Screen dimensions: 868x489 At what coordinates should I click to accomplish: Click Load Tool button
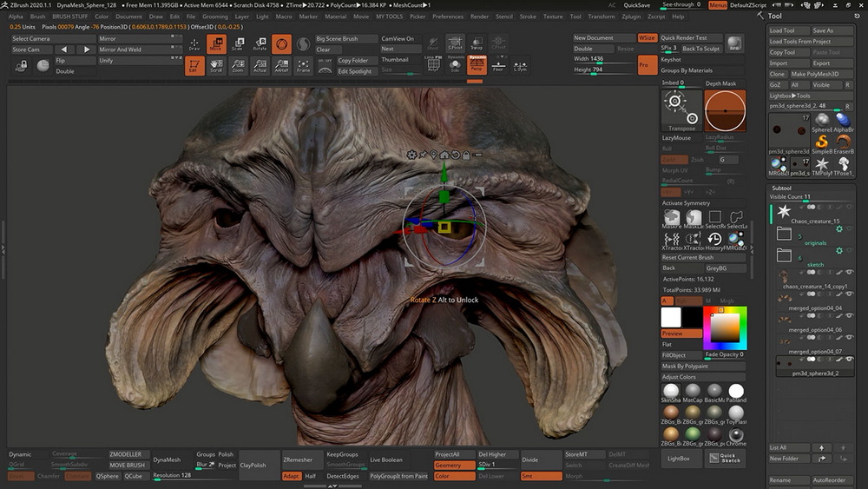788,30
